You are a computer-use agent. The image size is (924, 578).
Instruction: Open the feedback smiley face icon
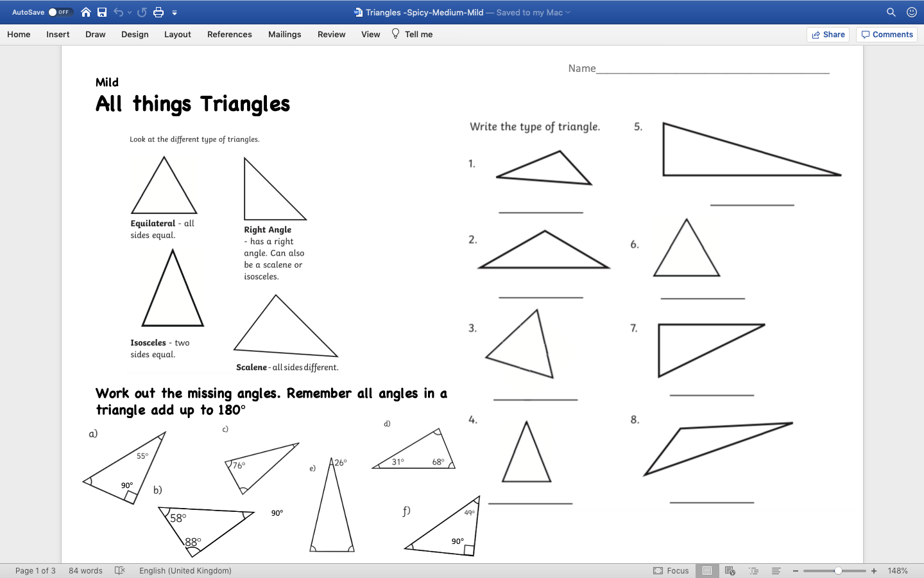point(911,12)
